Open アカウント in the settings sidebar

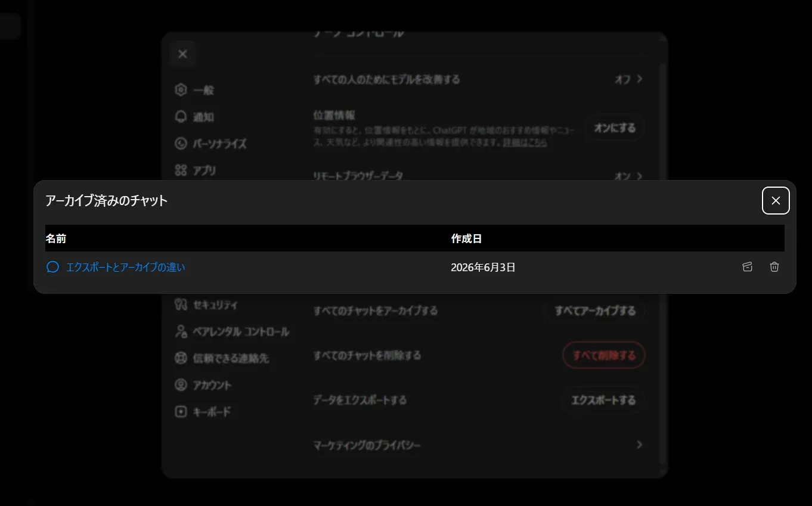203,385
